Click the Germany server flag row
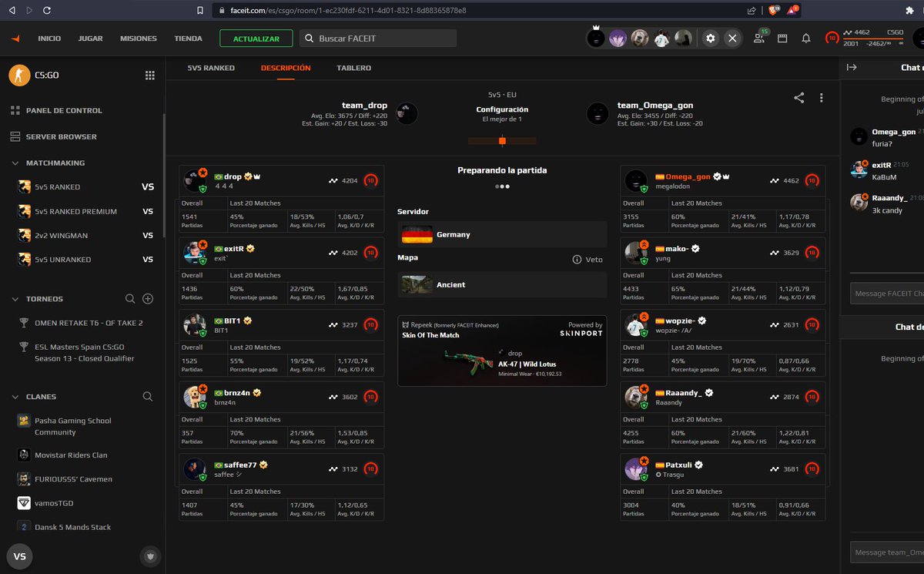This screenshot has width=924, height=574. [502, 235]
